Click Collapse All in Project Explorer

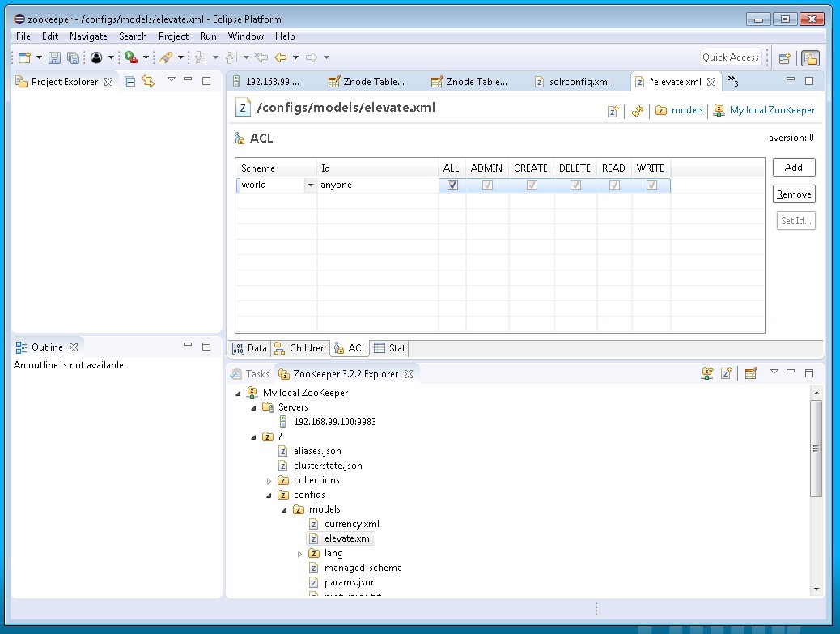tap(130, 81)
